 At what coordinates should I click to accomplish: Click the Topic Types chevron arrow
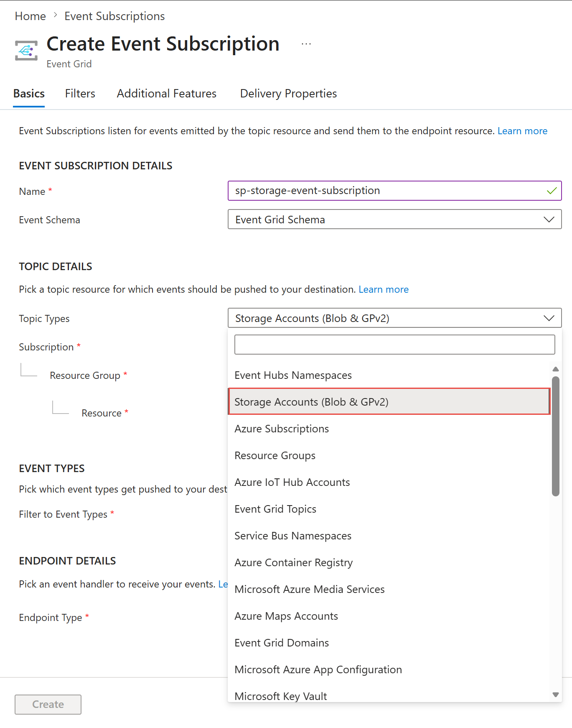tap(549, 318)
